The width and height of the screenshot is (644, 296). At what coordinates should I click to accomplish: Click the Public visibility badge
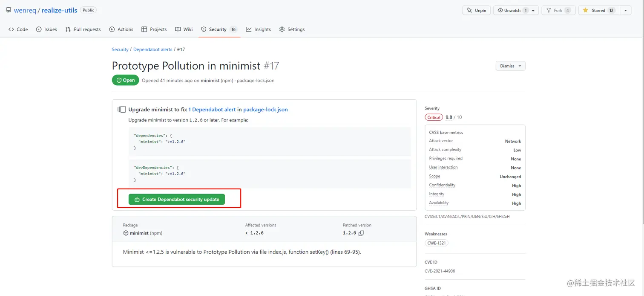pyautogui.click(x=89, y=10)
